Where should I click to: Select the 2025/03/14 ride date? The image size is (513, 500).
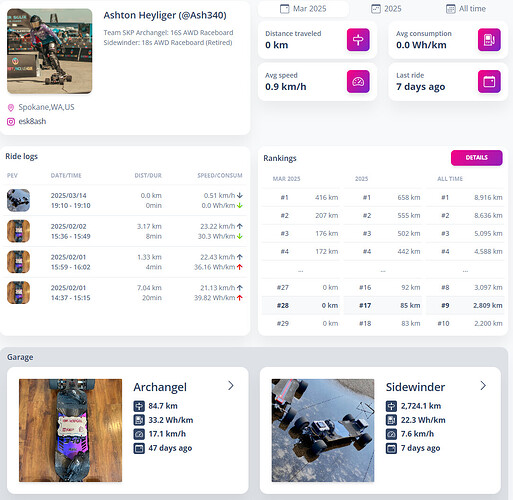pyautogui.click(x=69, y=196)
